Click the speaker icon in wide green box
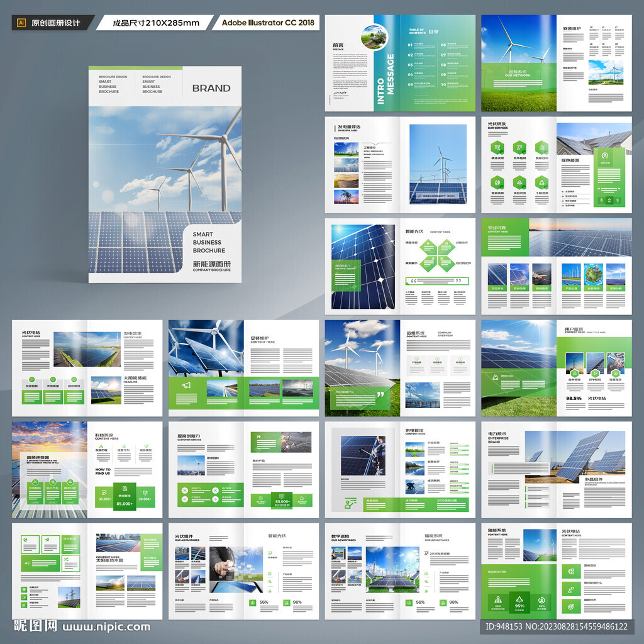The image size is (644, 644). 26,563
